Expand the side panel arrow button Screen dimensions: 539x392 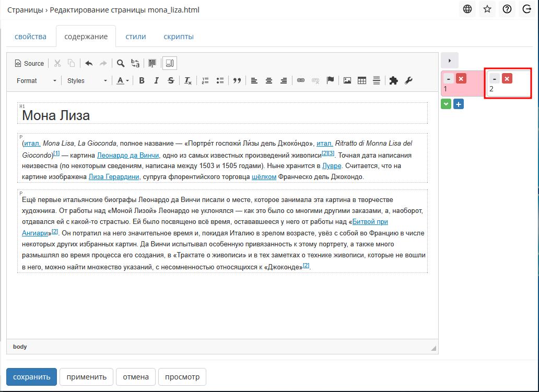pyautogui.click(x=449, y=60)
